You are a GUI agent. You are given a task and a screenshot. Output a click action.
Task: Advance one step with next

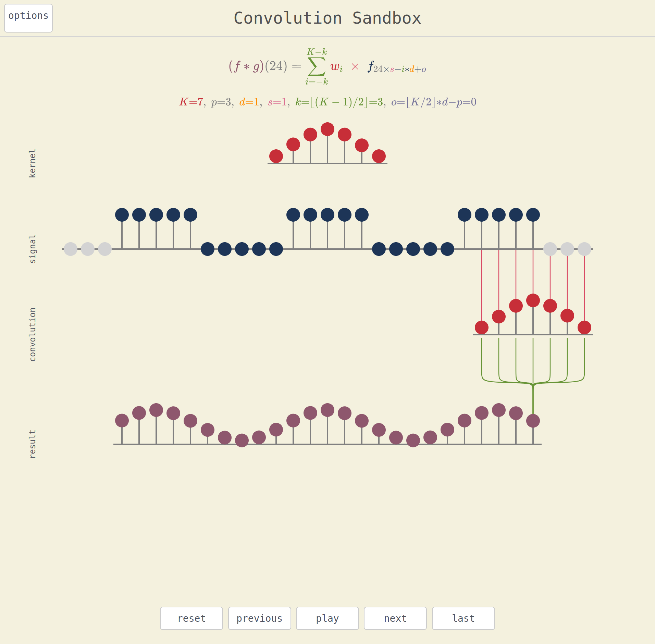tap(395, 618)
